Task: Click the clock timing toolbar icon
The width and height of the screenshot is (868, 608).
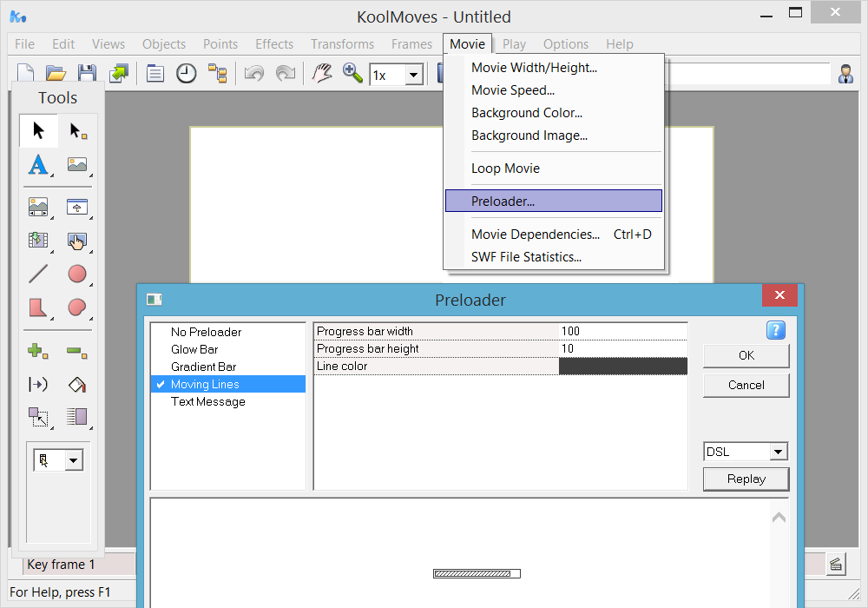Action: click(x=186, y=73)
